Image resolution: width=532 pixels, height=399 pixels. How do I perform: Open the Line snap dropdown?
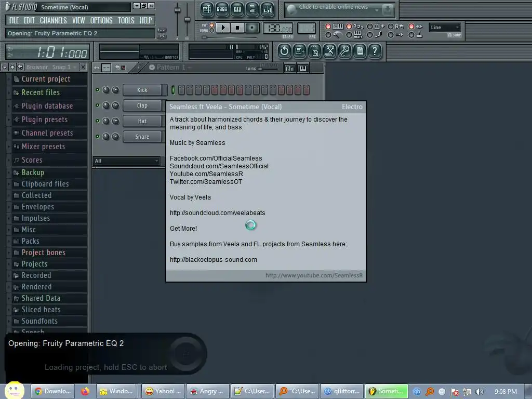(445, 28)
